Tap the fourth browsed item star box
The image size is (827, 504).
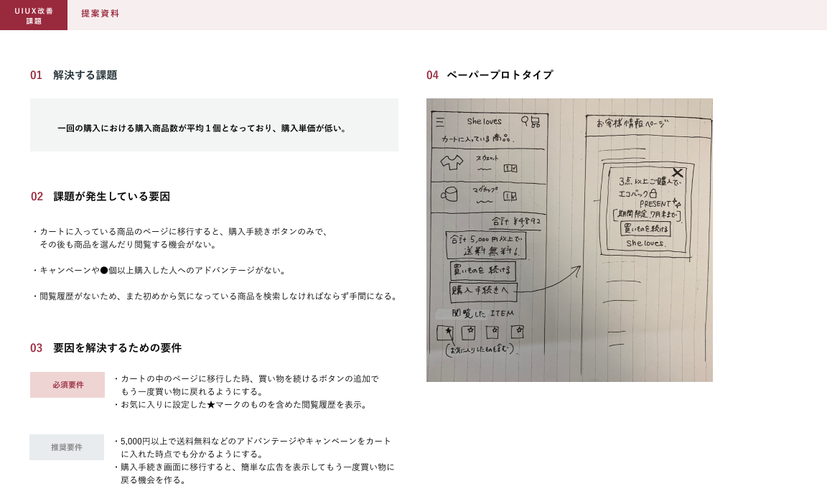517,332
